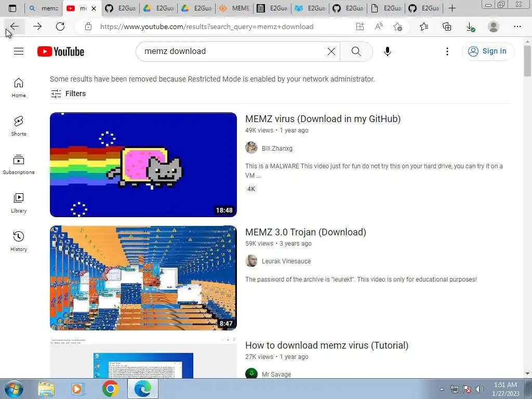Image resolution: width=532 pixels, height=399 pixels.
Task: Visit the Bill.Zhanxg channel name
Action: (277, 148)
